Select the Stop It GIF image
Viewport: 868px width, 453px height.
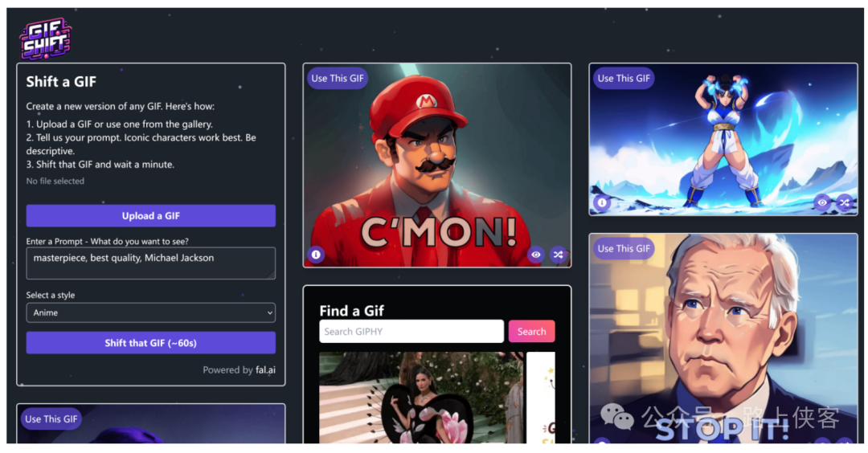tap(723, 338)
